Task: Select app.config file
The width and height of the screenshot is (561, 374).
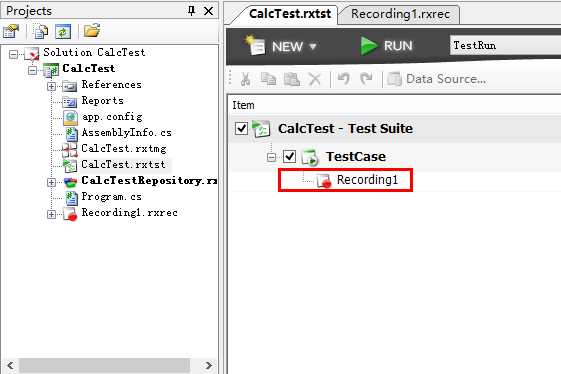Action: [x=112, y=117]
